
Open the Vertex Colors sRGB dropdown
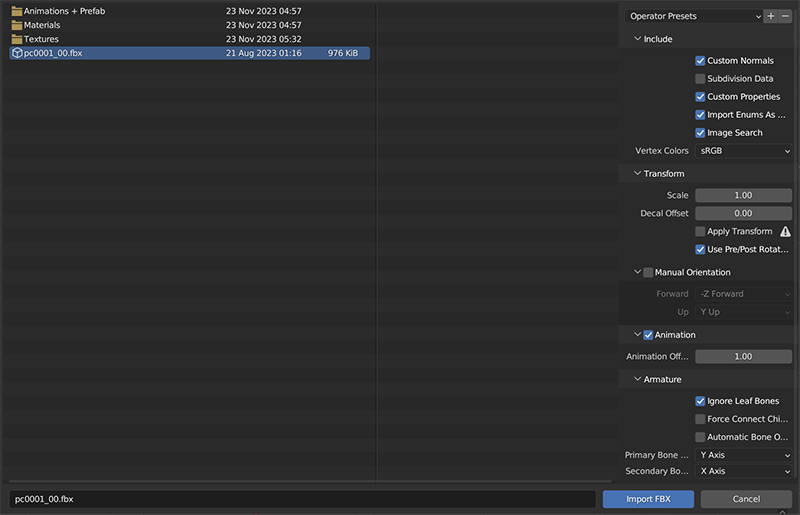click(x=744, y=151)
